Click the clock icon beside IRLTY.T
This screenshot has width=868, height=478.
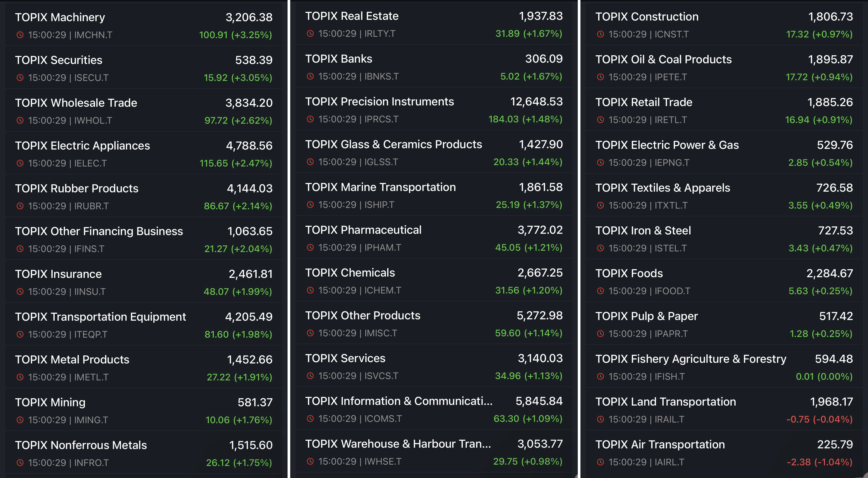(x=310, y=33)
